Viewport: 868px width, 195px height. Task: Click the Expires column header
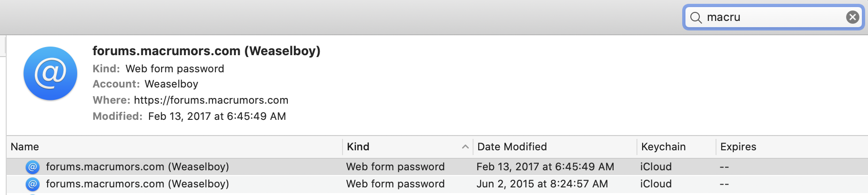click(x=738, y=147)
